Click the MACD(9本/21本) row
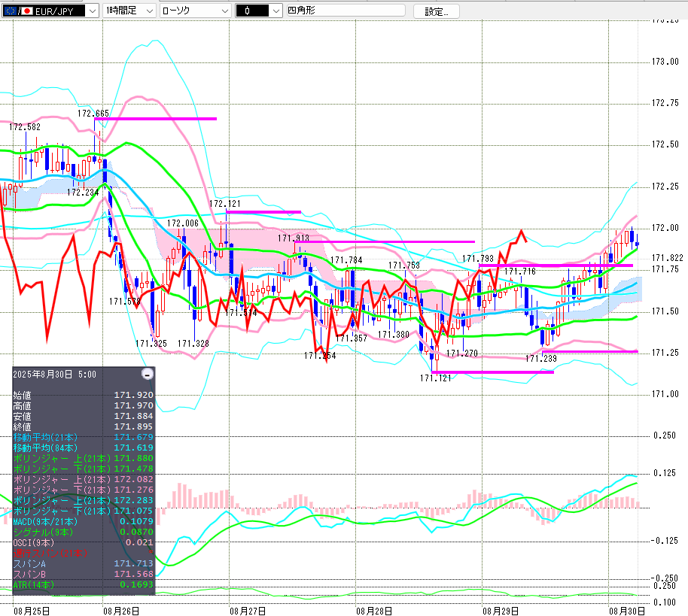The height and width of the screenshot is (616, 688). click(x=84, y=521)
